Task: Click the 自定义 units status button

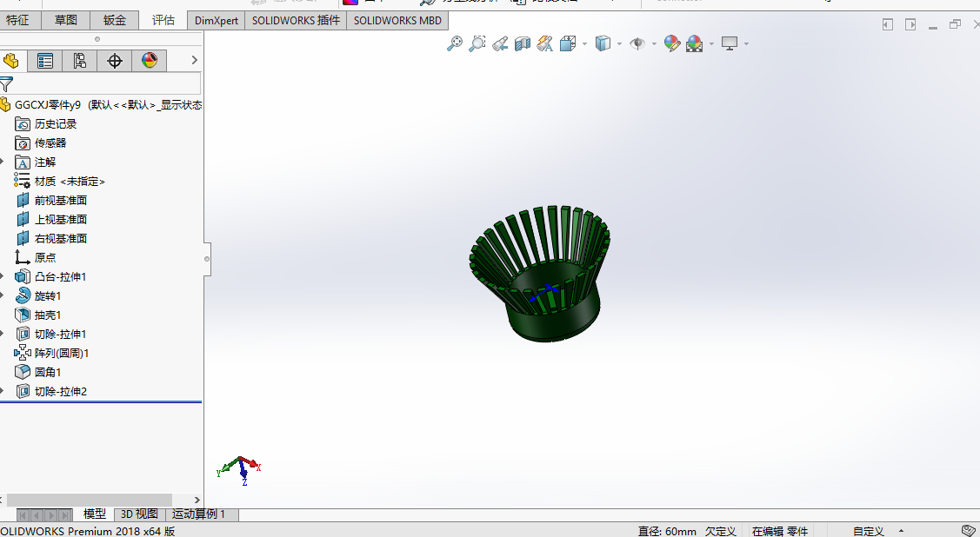Action: pyautogui.click(x=868, y=531)
